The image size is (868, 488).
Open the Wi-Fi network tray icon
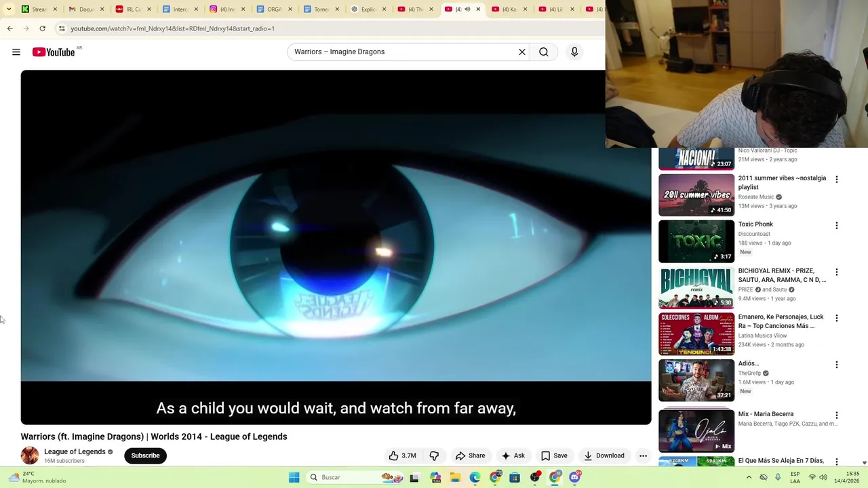pyautogui.click(x=812, y=477)
